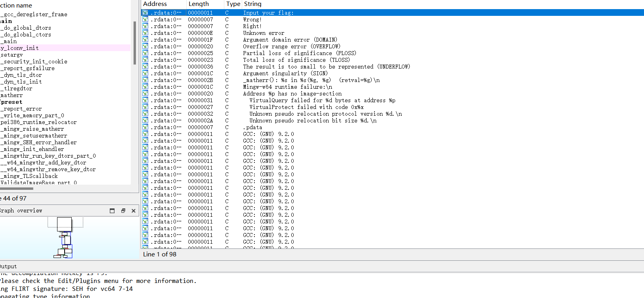
Task: Click the icon of the "Mingw-w64 runtime failure" row
Action: [x=145, y=87]
